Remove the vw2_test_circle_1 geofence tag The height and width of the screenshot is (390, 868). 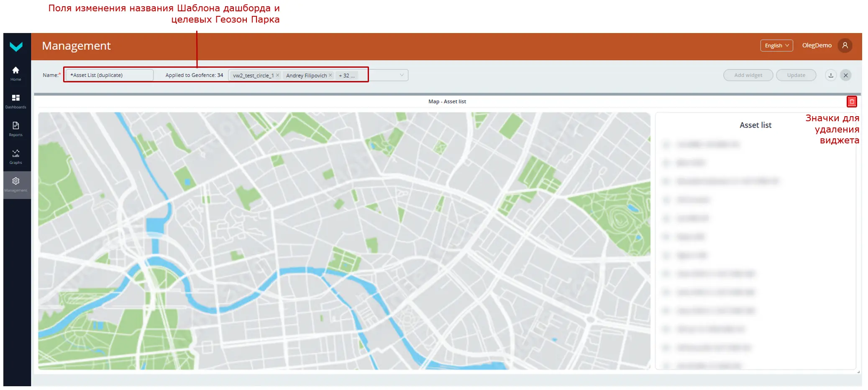(277, 75)
